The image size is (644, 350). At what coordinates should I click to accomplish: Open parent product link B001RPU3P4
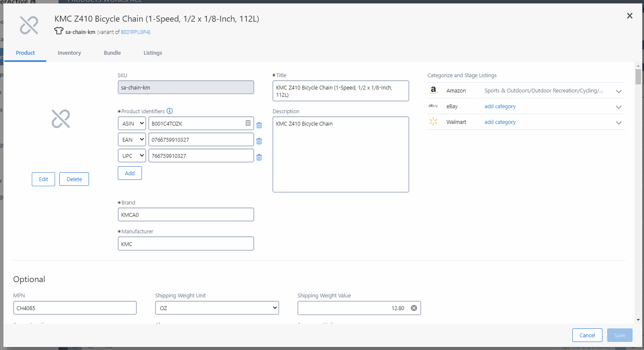(x=135, y=32)
